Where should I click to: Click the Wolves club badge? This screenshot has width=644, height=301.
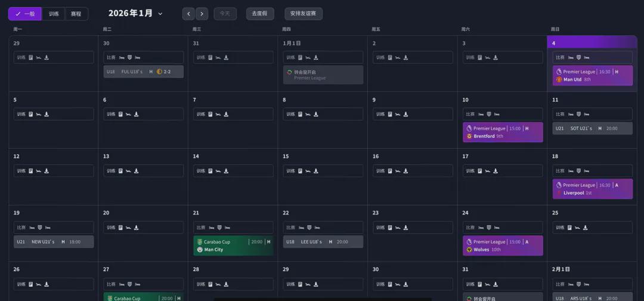coord(469,250)
